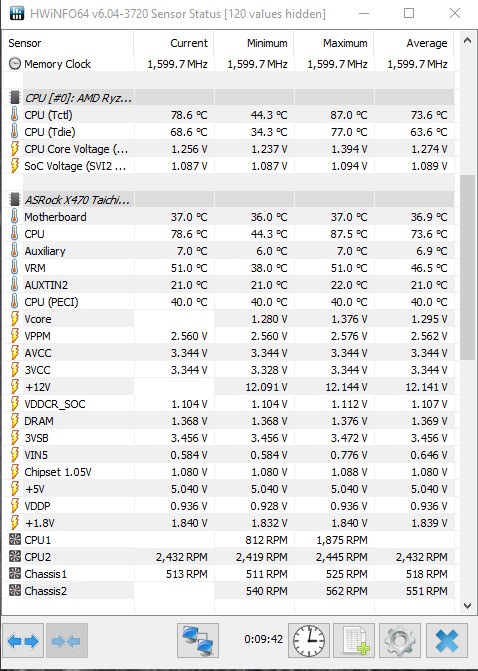Select the ASRock X470 Taichi group row
The image size is (478, 671).
coord(231,199)
